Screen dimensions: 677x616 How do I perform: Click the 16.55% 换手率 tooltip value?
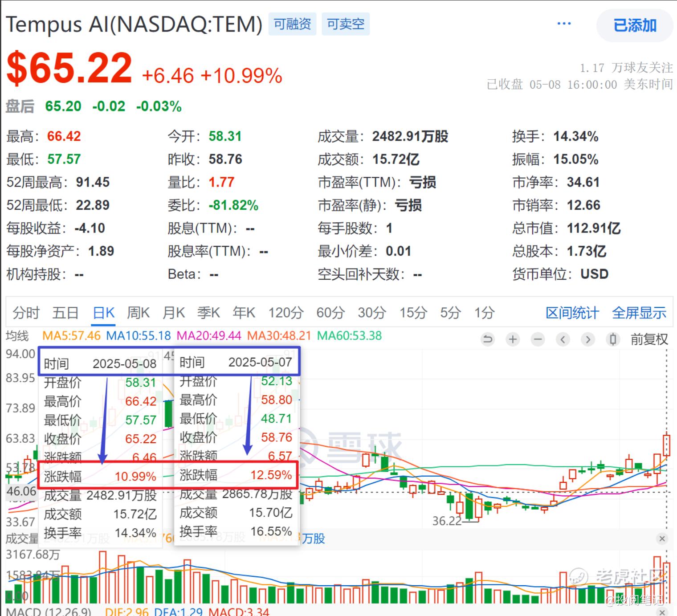click(271, 531)
